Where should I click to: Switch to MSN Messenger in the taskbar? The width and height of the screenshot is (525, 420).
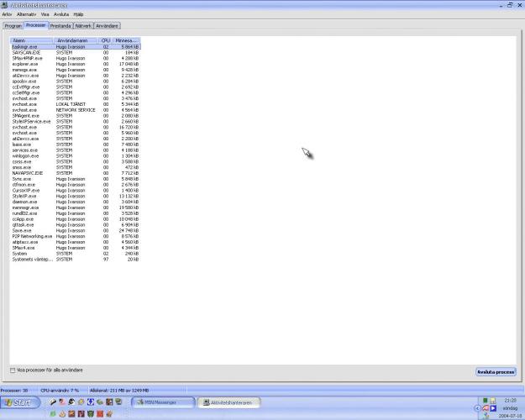[x=163, y=402]
